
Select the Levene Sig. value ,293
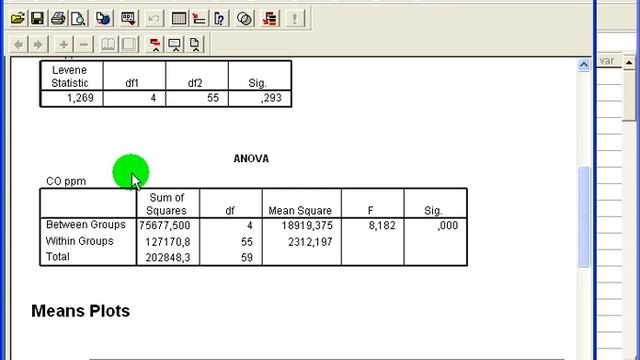pyautogui.click(x=271, y=98)
